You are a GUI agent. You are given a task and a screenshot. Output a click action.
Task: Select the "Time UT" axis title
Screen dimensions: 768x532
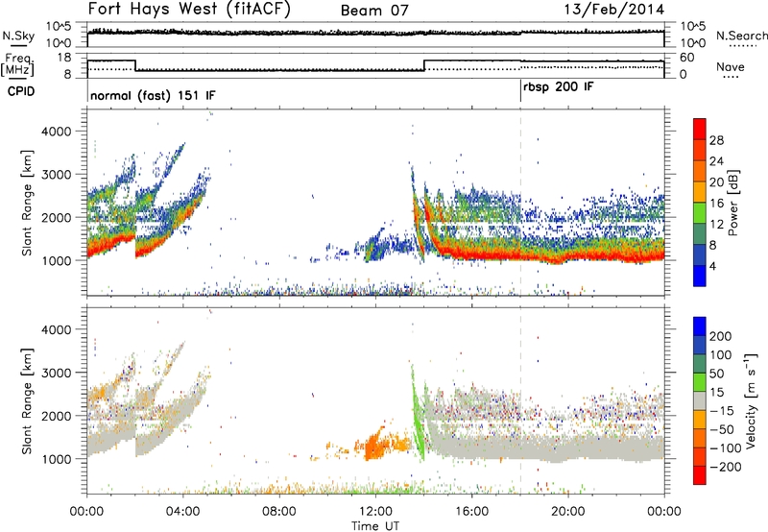[375, 526]
